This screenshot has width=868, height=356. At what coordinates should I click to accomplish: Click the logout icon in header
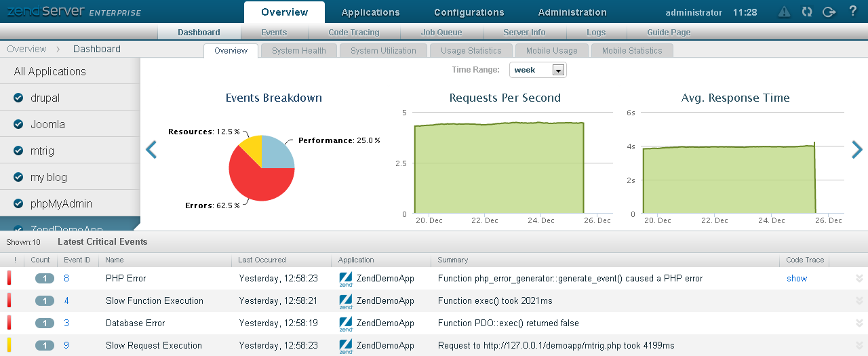[829, 12]
